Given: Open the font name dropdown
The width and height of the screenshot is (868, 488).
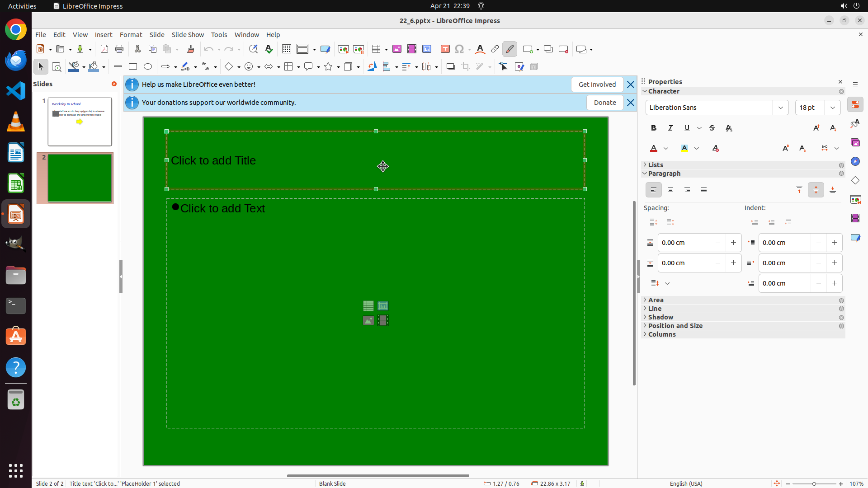Looking at the screenshot, I should [781, 108].
